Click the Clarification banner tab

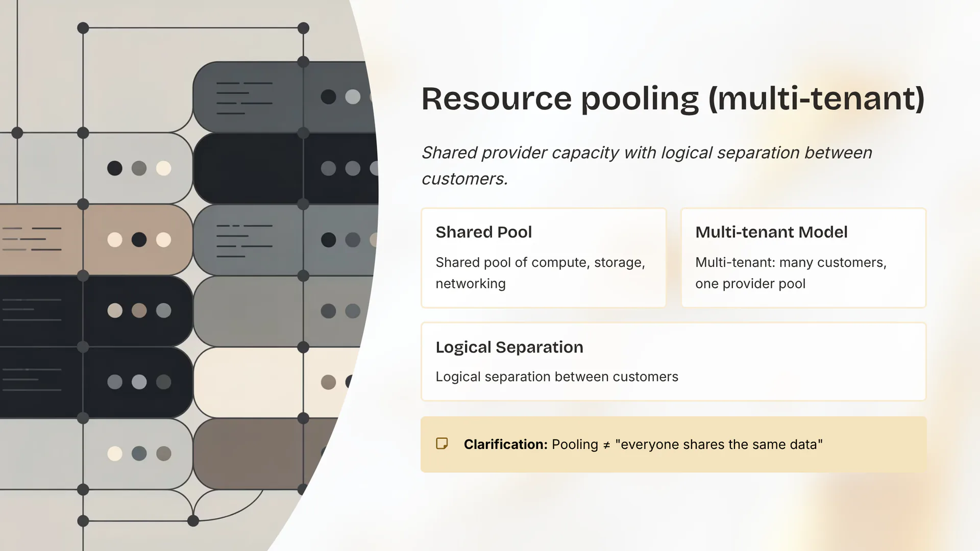(x=673, y=444)
